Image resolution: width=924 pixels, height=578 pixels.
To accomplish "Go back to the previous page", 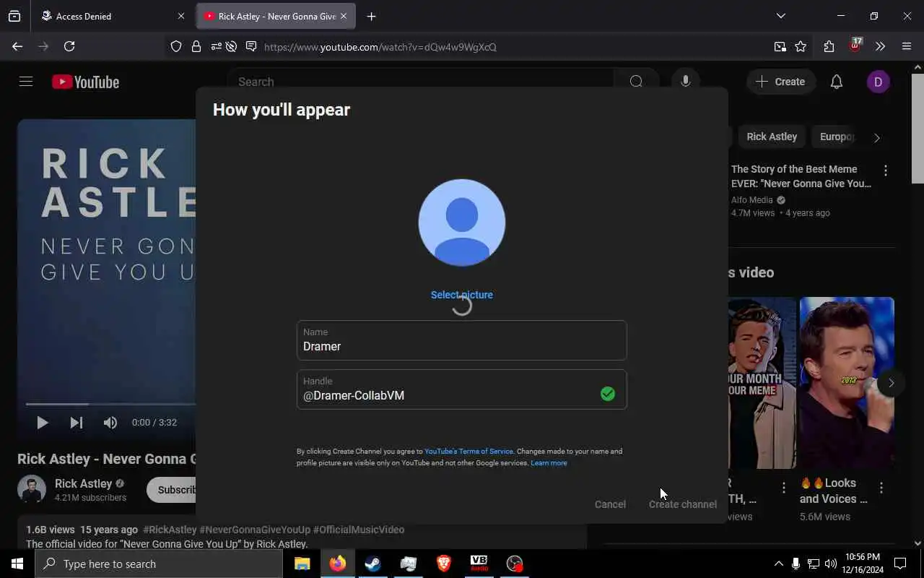I will [17, 46].
